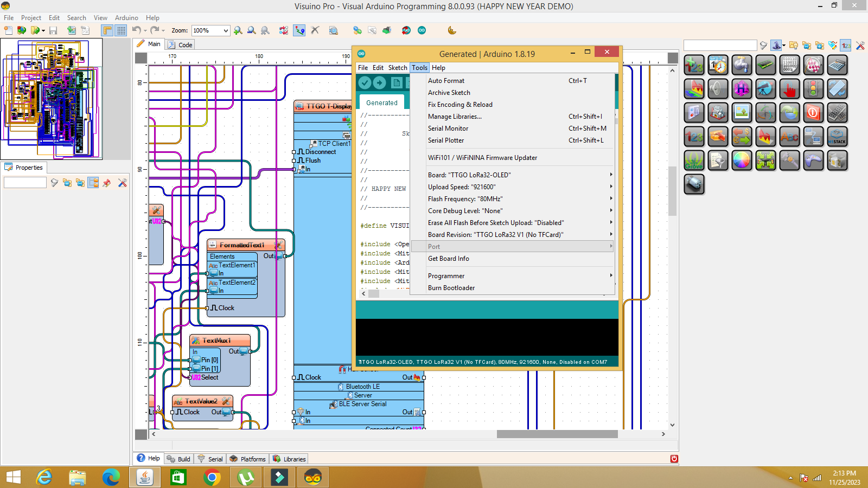
Task: Switch to the Code tab
Action: pyautogui.click(x=184, y=44)
